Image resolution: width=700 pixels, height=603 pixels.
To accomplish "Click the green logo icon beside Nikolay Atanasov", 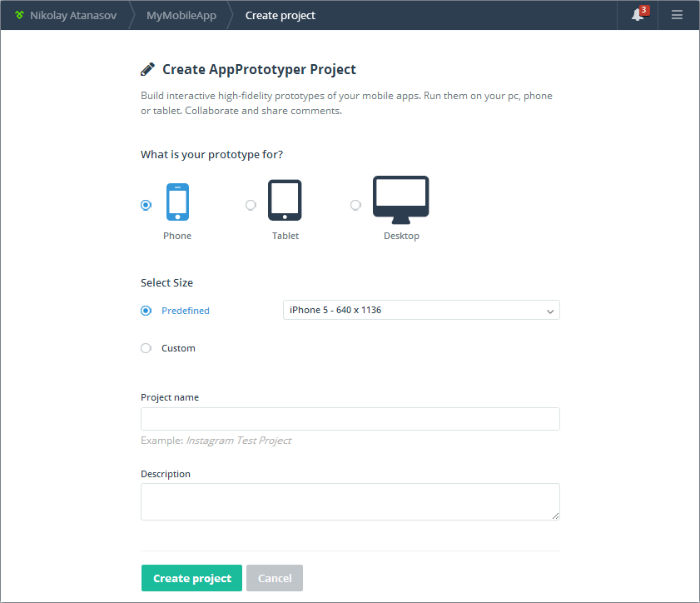I will pyautogui.click(x=19, y=15).
